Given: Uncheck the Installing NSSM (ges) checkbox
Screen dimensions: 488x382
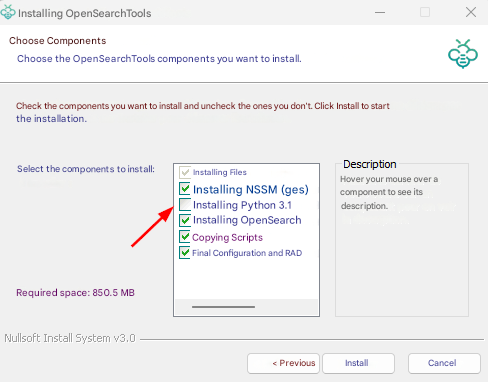Looking at the screenshot, I should click(x=185, y=188).
